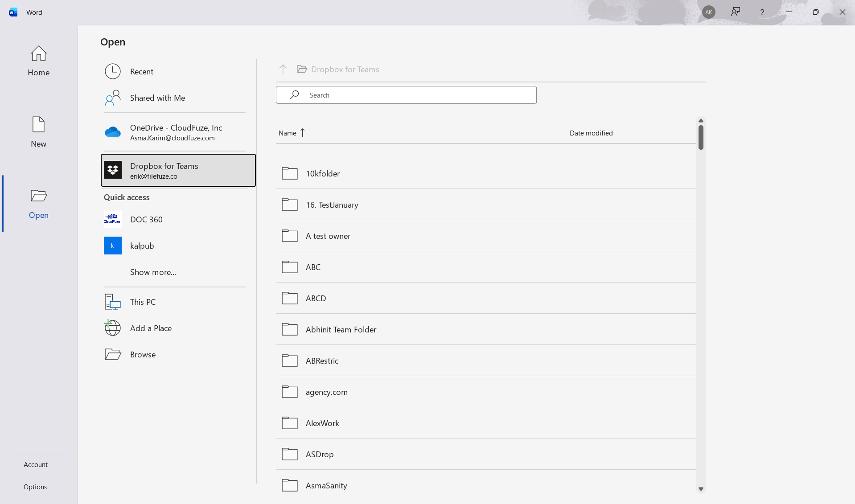The width and height of the screenshot is (855, 504).
Task: Open the kalpub quick access shortcut
Action: pos(141,246)
